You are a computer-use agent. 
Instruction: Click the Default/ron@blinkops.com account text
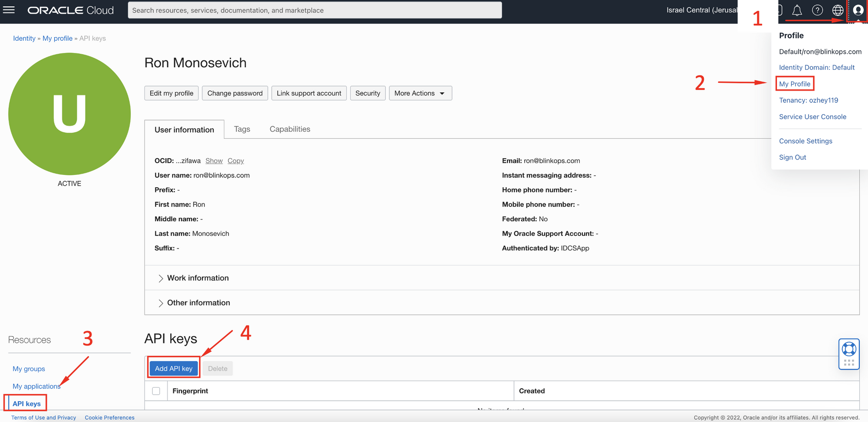(820, 52)
